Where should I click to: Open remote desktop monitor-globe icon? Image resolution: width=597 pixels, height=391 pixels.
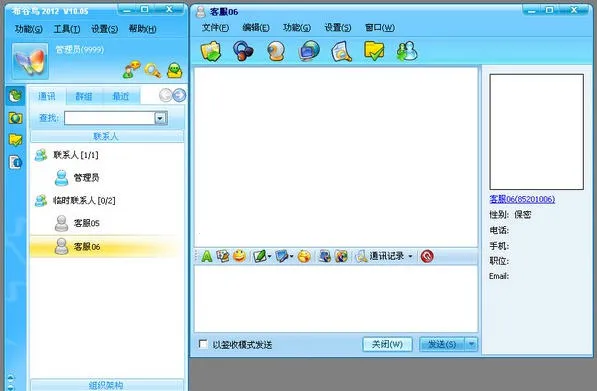(x=309, y=51)
